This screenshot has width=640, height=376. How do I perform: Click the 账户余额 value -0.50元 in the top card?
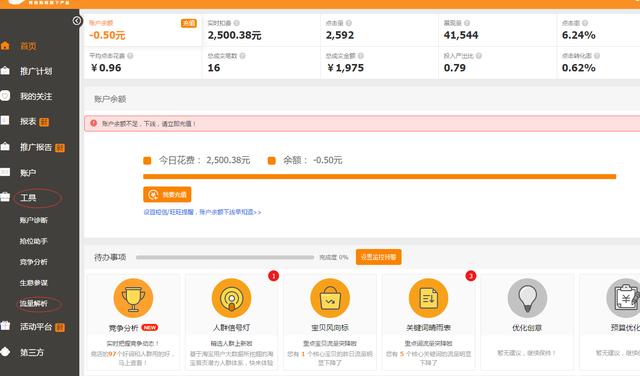(x=107, y=35)
